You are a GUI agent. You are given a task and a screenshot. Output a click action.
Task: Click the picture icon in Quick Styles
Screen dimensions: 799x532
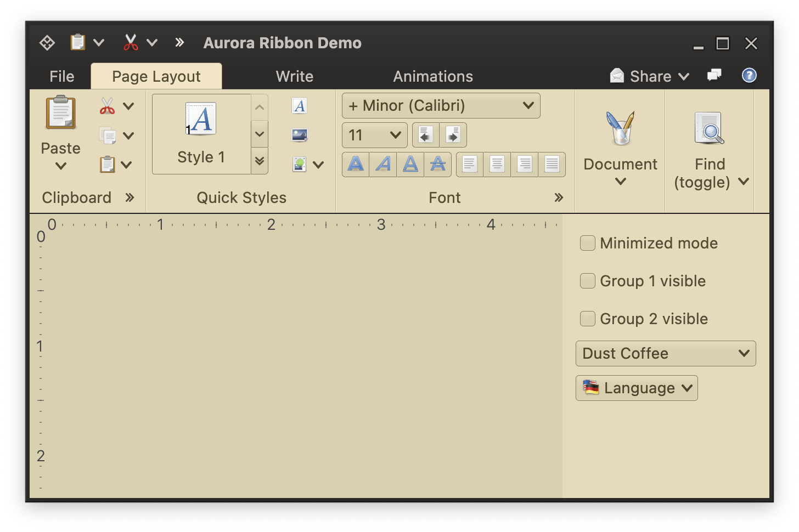[300, 135]
